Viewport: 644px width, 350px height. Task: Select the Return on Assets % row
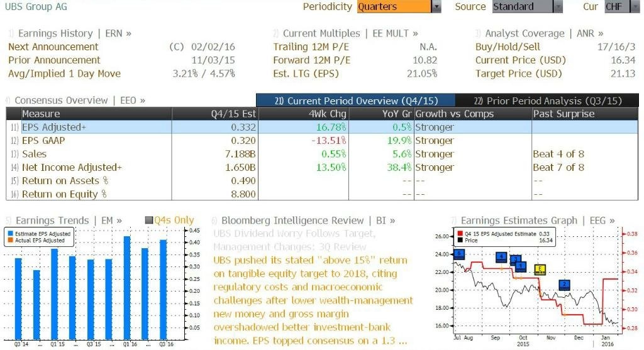point(323,180)
